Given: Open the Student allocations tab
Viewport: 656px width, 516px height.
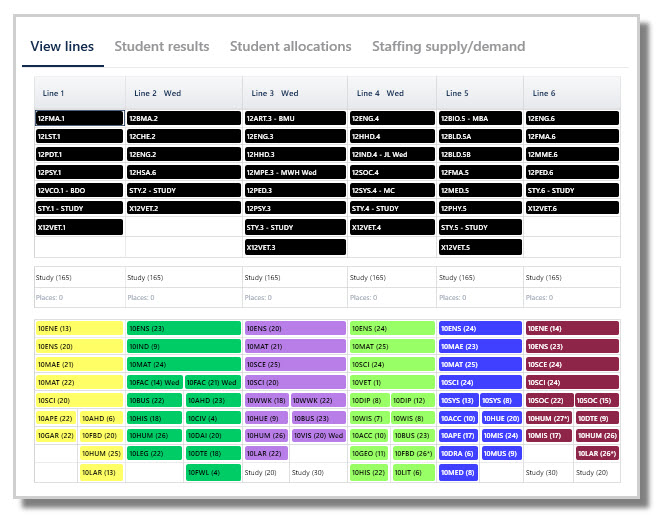Looking at the screenshot, I should coord(290,46).
